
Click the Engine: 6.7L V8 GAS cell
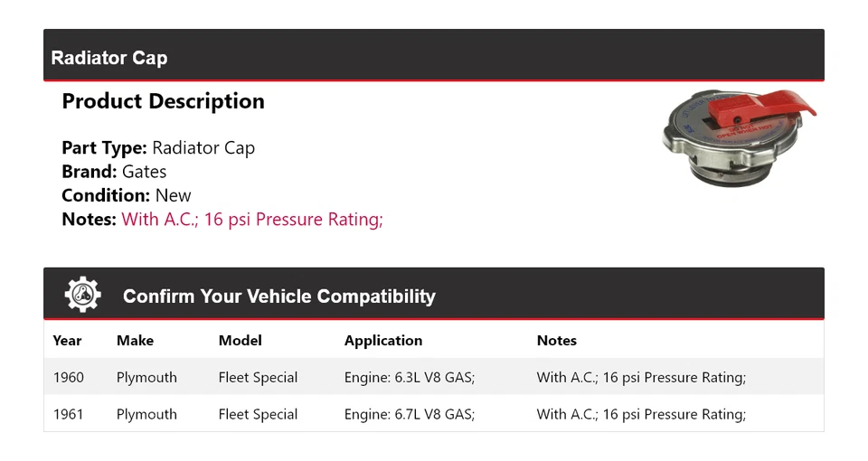(x=410, y=415)
